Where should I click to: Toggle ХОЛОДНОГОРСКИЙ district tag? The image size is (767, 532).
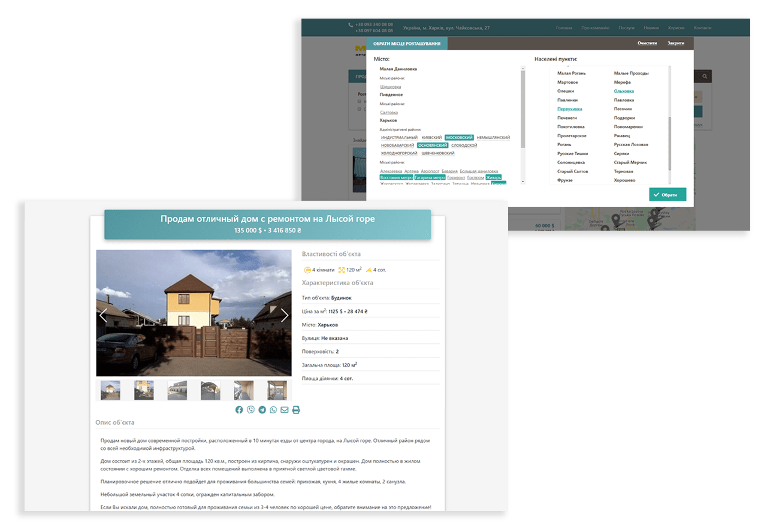pos(399,153)
